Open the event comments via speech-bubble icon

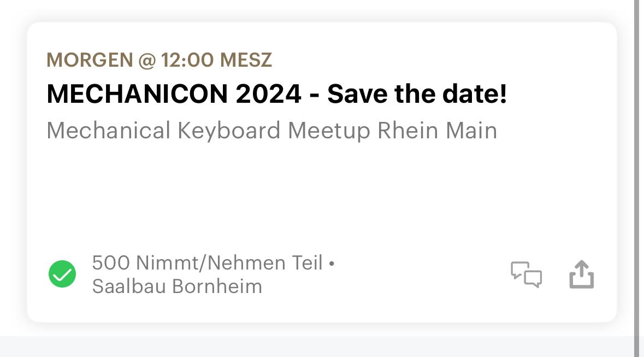[526, 275]
